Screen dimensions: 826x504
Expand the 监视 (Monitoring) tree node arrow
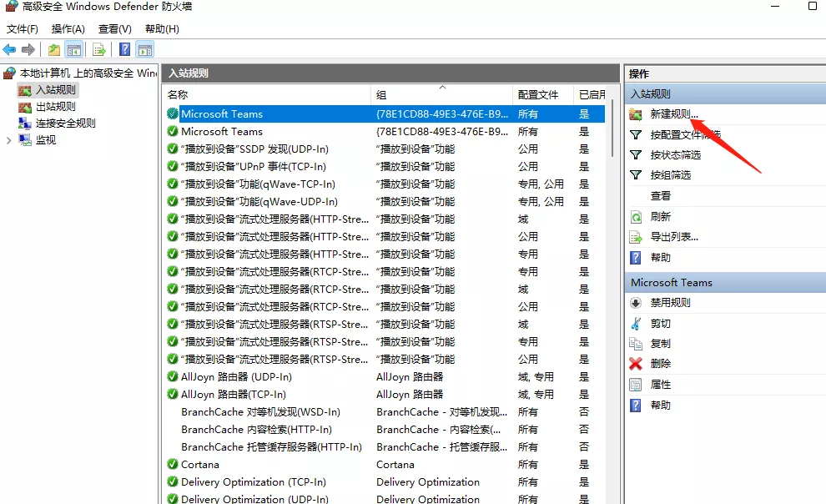pos(9,140)
